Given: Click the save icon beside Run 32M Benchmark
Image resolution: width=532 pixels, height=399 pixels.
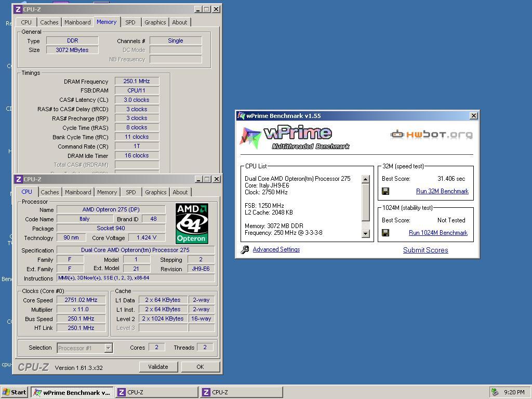Looking at the screenshot, I should click(x=385, y=191).
